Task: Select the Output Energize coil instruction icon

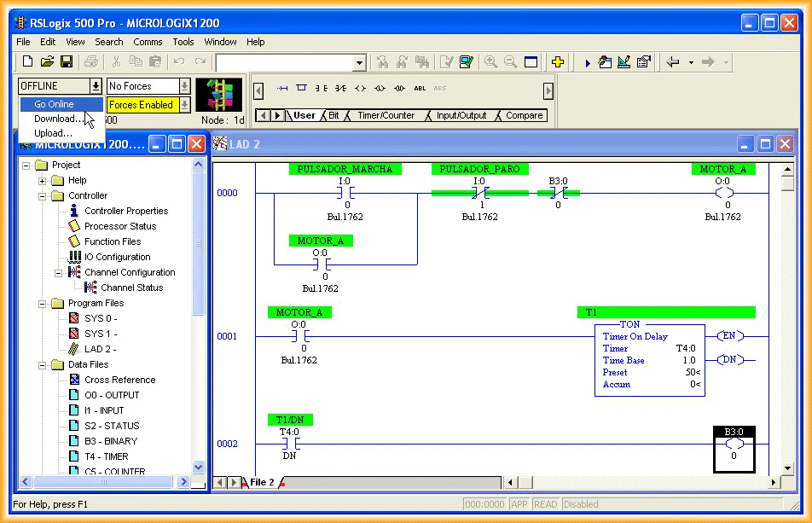Action: (x=360, y=88)
